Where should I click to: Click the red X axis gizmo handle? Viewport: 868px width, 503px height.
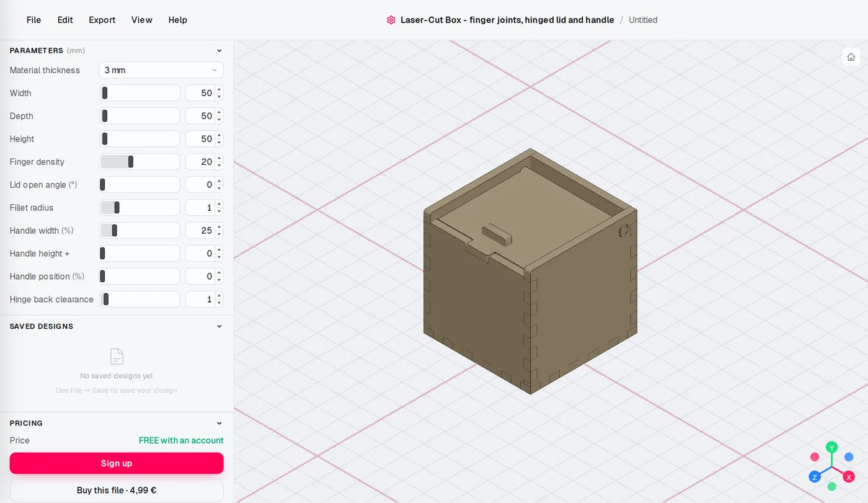pos(849,477)
